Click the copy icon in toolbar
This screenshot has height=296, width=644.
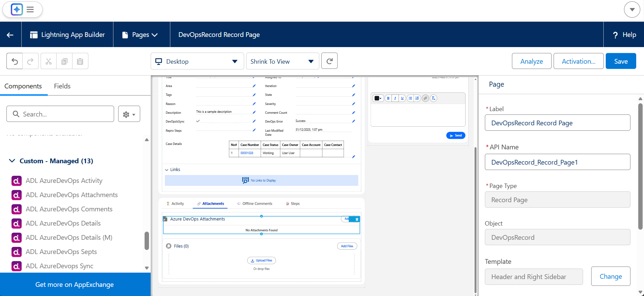[x=64, y=61]
